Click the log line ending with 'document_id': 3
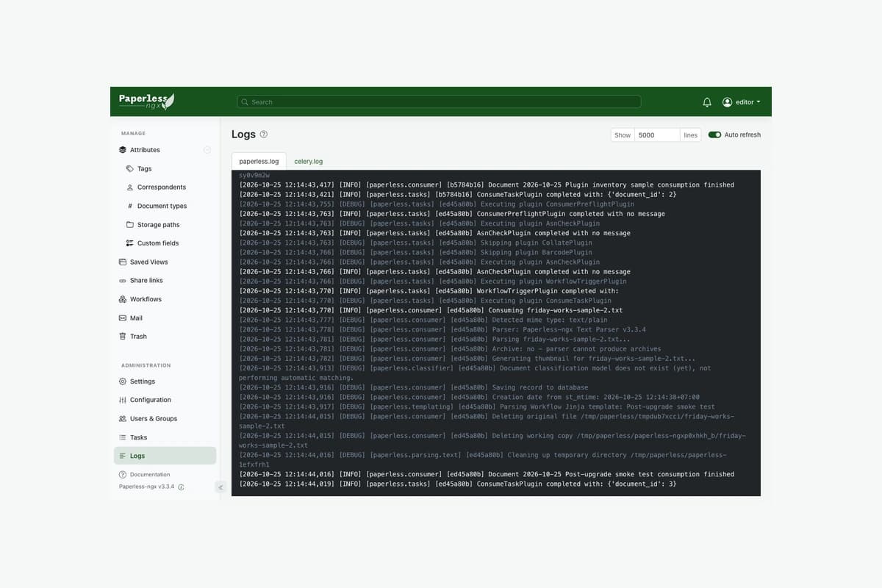Image resolution: width=882 pixels, height=588 pixels. 458,484
